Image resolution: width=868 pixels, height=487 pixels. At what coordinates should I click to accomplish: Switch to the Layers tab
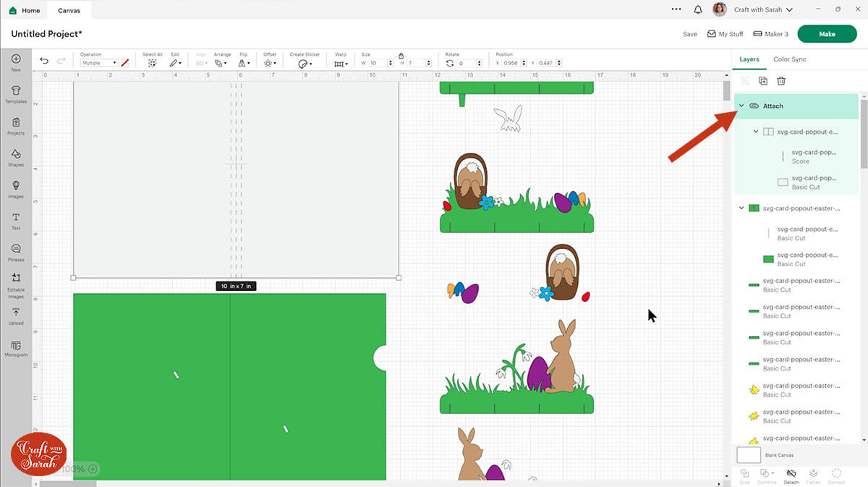[x=749, y=59]
